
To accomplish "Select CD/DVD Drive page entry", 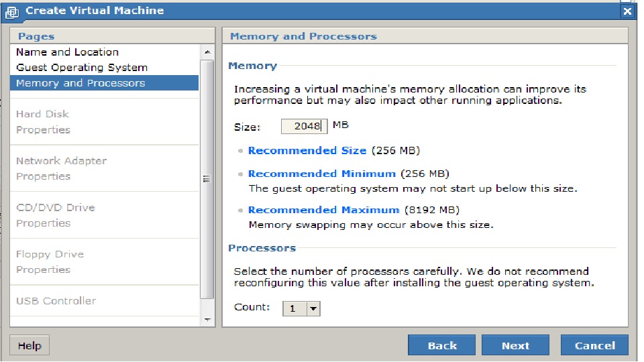I will (x=56, y=208).
